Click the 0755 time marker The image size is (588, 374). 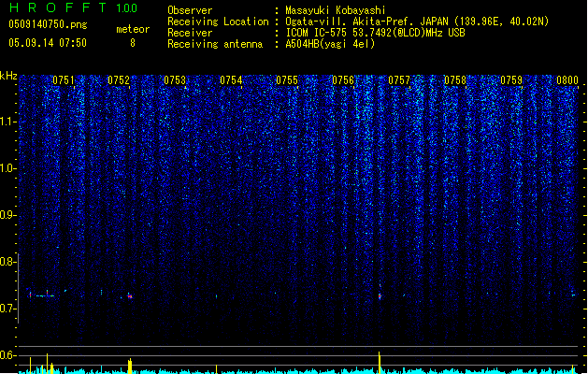coord(287,80)
